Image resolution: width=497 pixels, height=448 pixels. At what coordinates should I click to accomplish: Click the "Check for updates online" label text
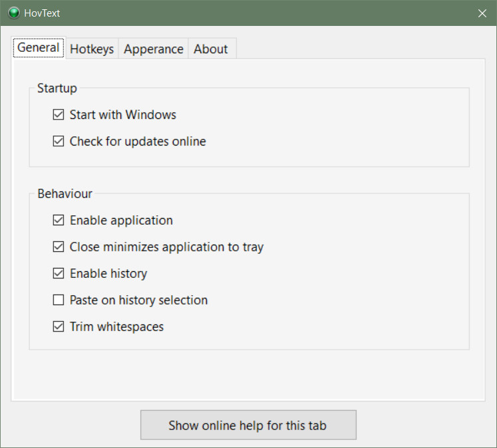point(138,142)
